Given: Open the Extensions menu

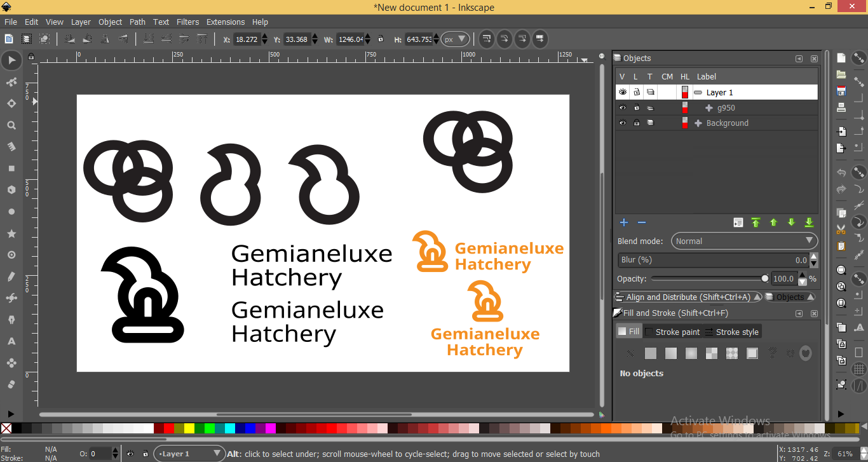Looking at the screenshot, I should click(226, 22).
